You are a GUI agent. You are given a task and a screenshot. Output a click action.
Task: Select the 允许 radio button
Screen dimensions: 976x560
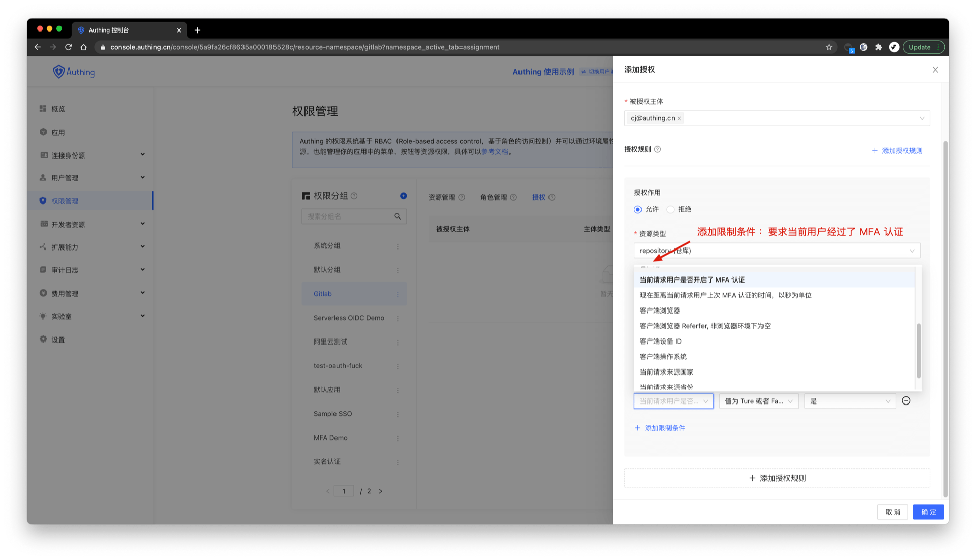(638, 209)
